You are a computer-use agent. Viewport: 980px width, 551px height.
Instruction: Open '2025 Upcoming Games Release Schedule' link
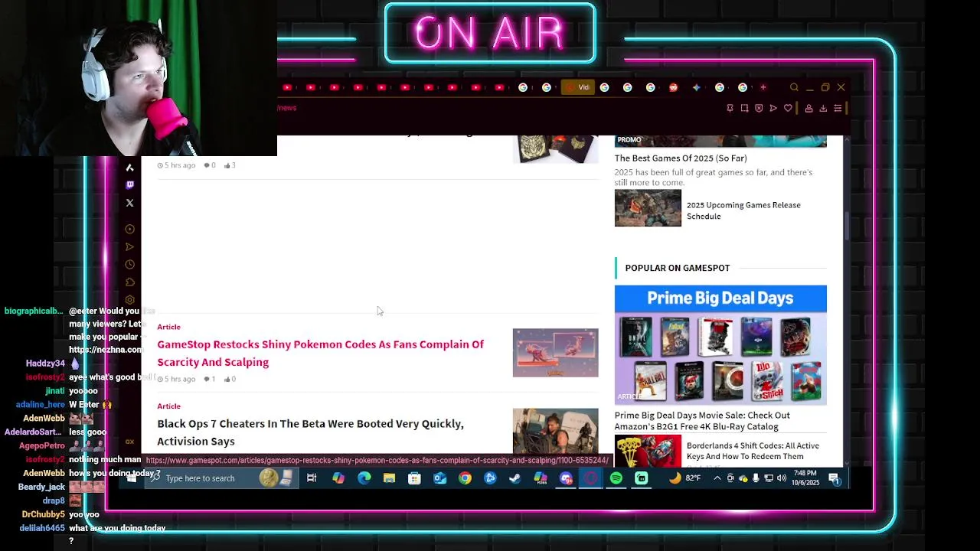click(x=743, y=210)
